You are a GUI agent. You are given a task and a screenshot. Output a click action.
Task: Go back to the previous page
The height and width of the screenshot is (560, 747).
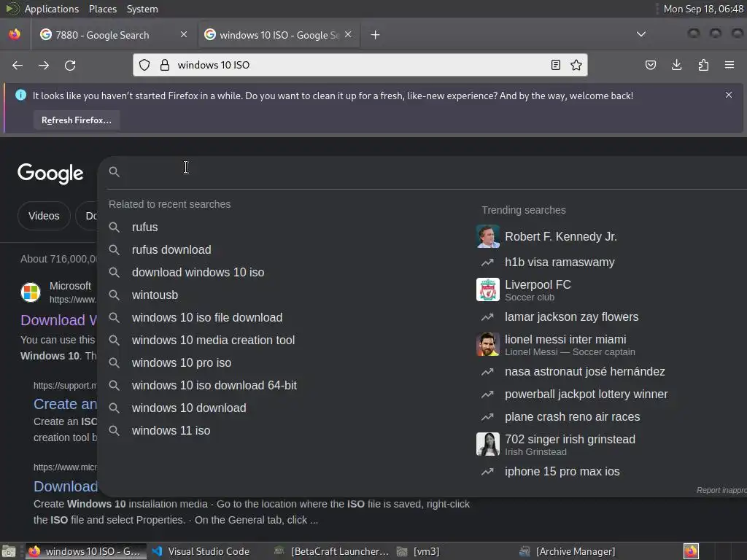18,65
